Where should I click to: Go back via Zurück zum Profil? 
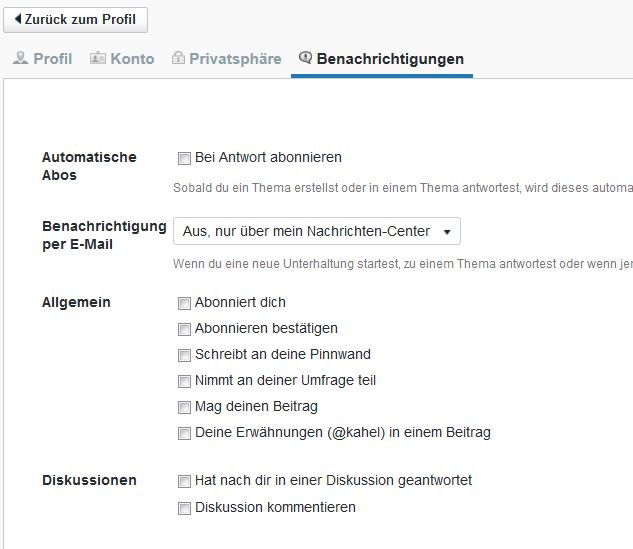coord(76,20)
